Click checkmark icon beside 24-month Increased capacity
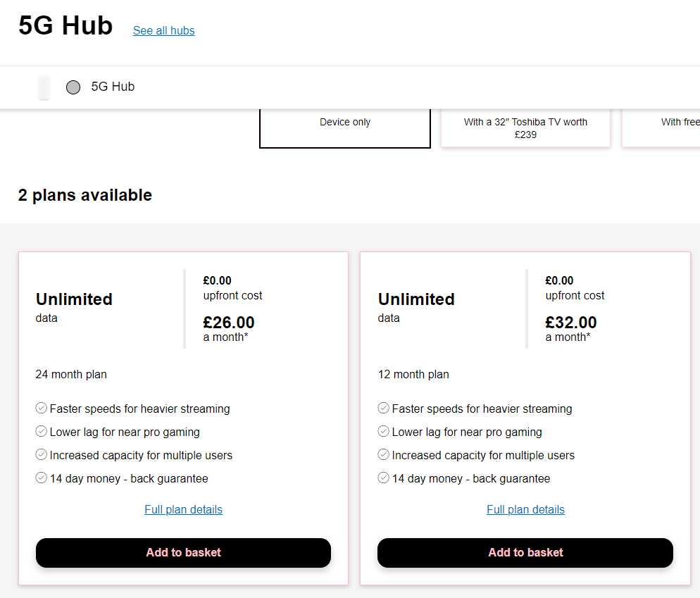Image resolution: width=700 pixels, height=598 pixels. click(41, 454)
